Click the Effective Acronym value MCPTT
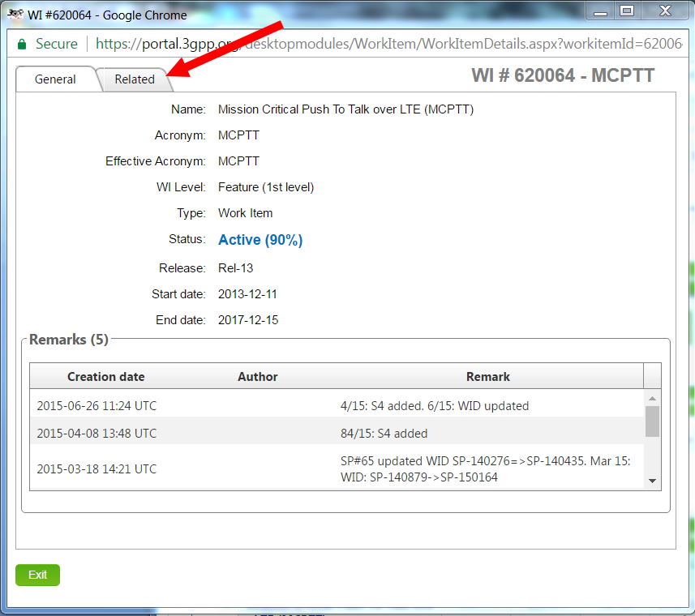The image size is (695, 616). click(x=238, y=161)
